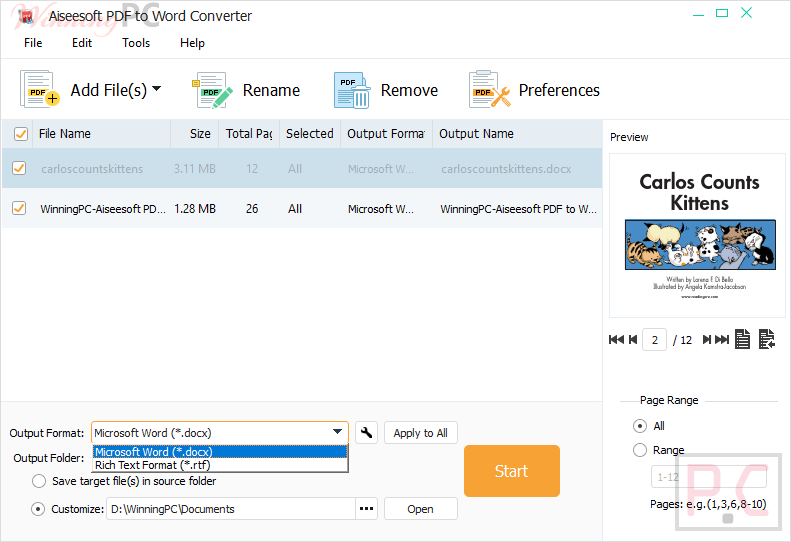The image size is (791, 542).
Task: Go to next preview page
Action: pos(707,340)
